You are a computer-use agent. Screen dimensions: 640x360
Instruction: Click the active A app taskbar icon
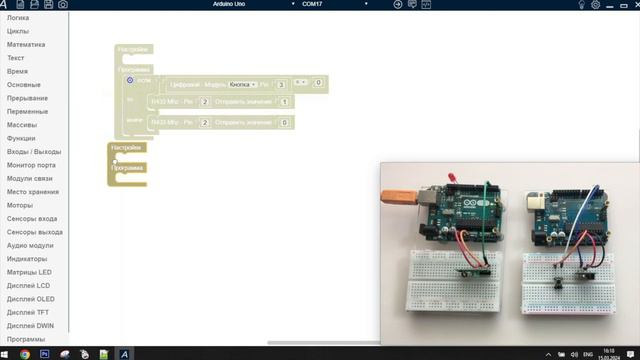point(124,354)
